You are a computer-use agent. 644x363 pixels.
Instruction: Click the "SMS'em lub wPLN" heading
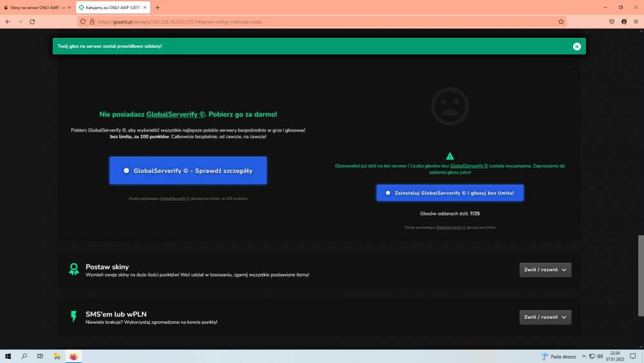click(116, 314)
